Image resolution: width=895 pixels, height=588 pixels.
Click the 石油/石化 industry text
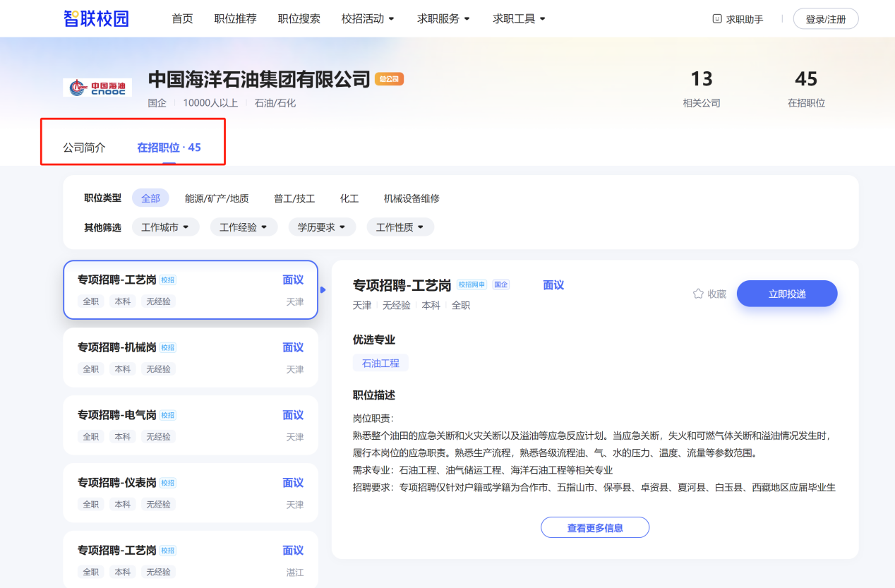coord(275,102)
